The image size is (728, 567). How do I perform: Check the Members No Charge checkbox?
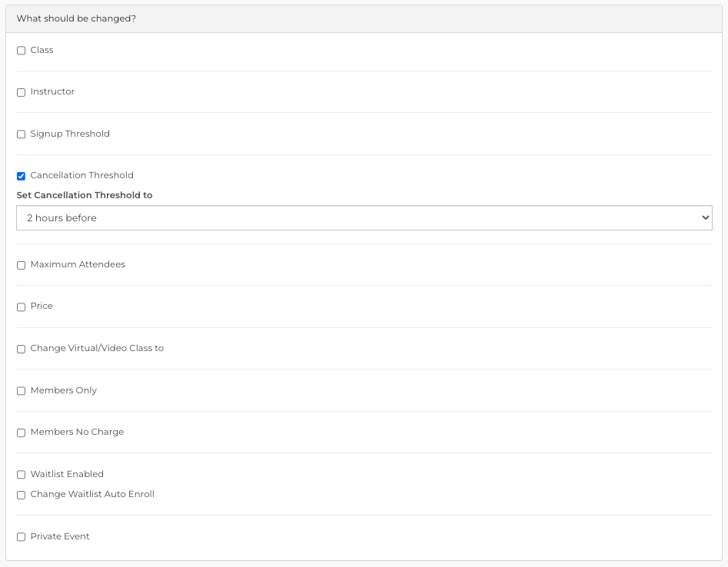pyautogui.click(x=21, y=433)
